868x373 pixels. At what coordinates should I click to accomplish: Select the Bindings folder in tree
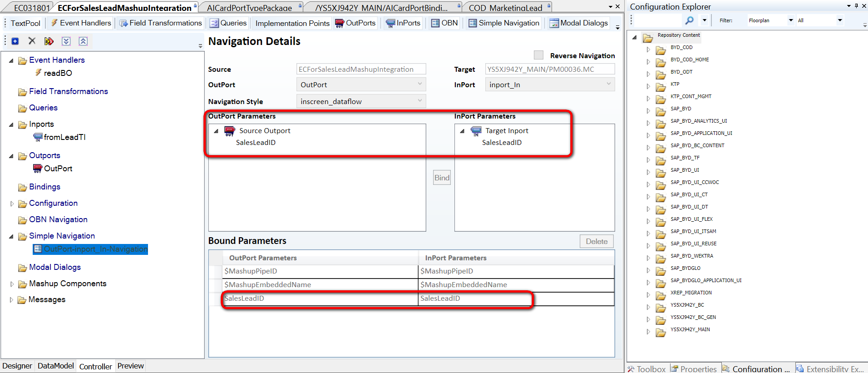coord(44,187)
